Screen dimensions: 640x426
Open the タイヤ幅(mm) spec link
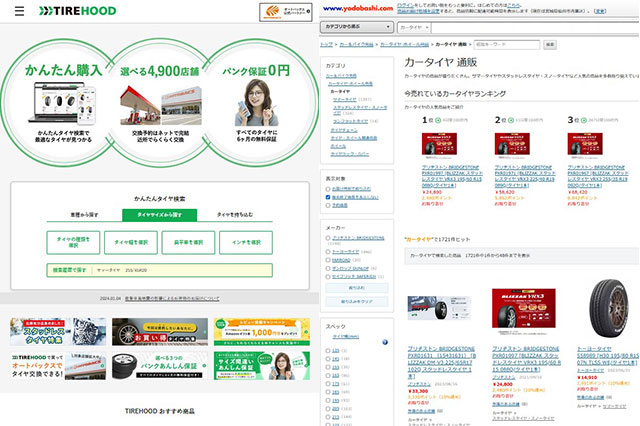tap(346, 337)
